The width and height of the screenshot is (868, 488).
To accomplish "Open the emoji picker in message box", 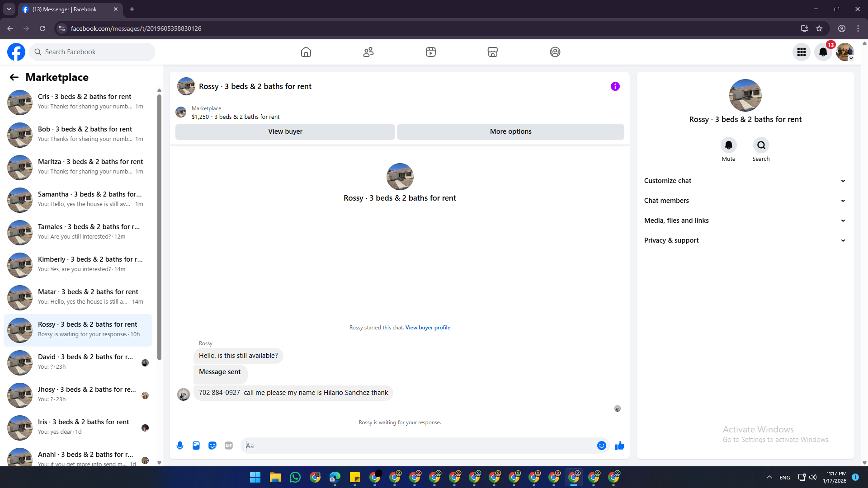I will click(x=601, y=446).
